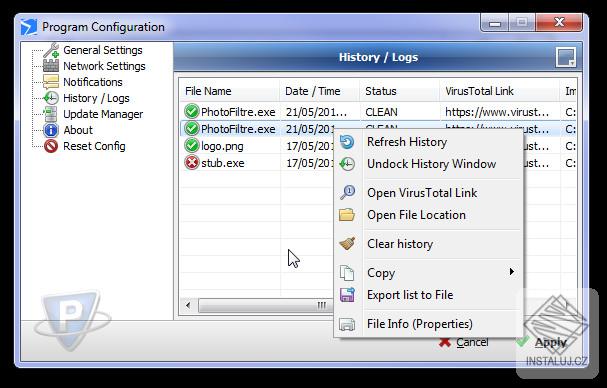Click first row's virustotal https link cell

point(497,112)
